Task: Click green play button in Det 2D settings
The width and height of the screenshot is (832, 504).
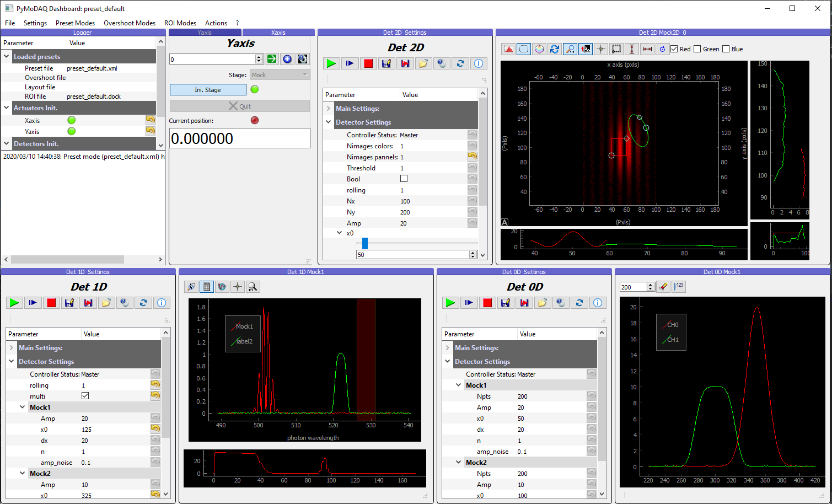Action: (331, 63)
